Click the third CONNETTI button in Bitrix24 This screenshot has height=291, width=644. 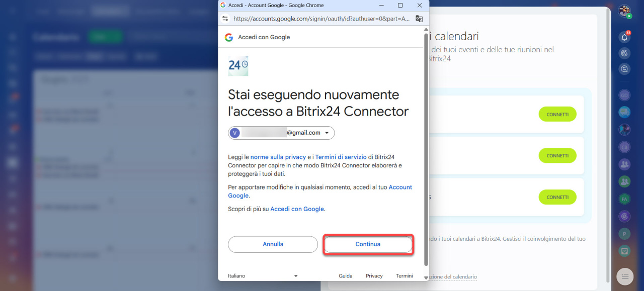(x=557, y=197)
